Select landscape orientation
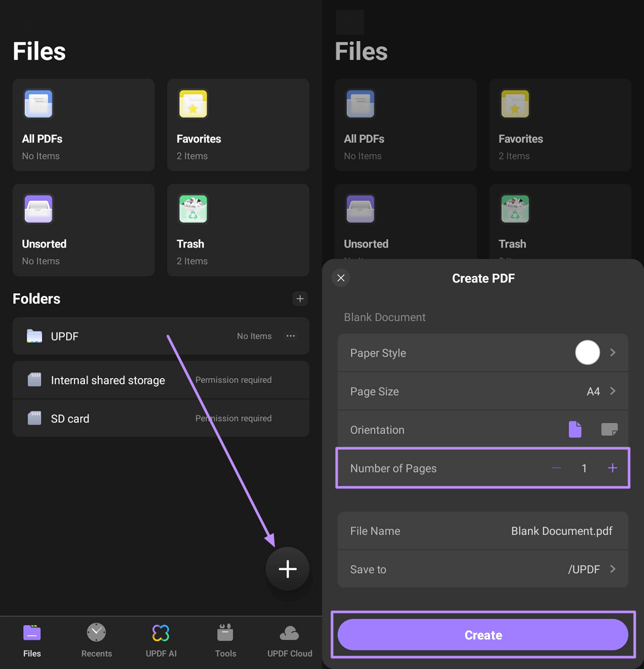The width and height of the screenshot is (644, 669). (610, 429)
